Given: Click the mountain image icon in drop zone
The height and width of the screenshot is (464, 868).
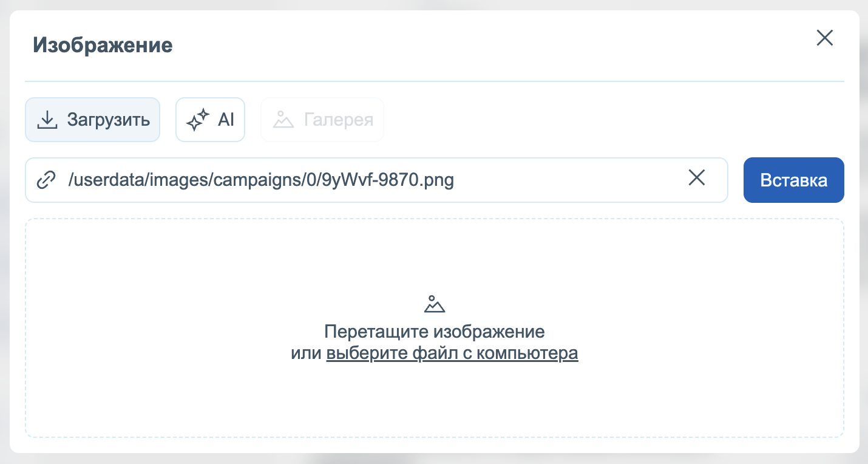Looking at the screenshot, I should click(435, 304).
